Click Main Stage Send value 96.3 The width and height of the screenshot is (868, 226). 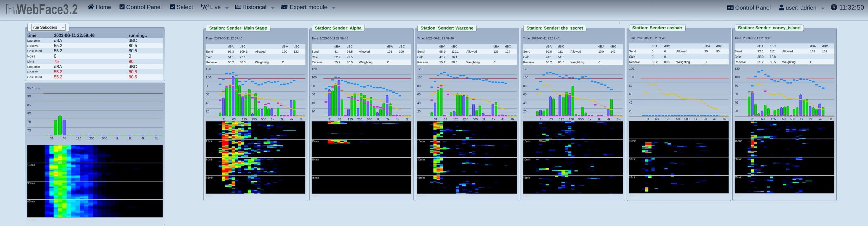231,52
